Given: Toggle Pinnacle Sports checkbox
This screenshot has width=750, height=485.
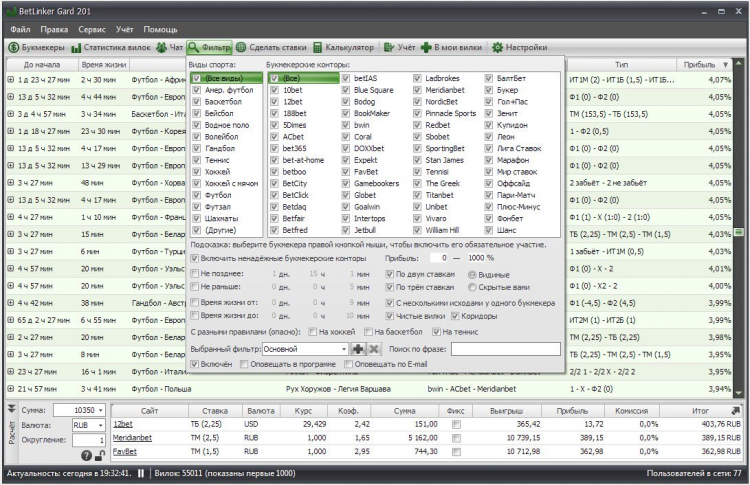Looking at the screenshot, I should click(x=417, y=113).
